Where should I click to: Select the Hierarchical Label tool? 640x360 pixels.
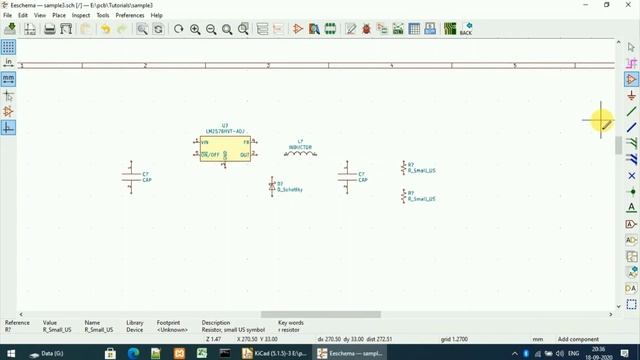[631, 240]
